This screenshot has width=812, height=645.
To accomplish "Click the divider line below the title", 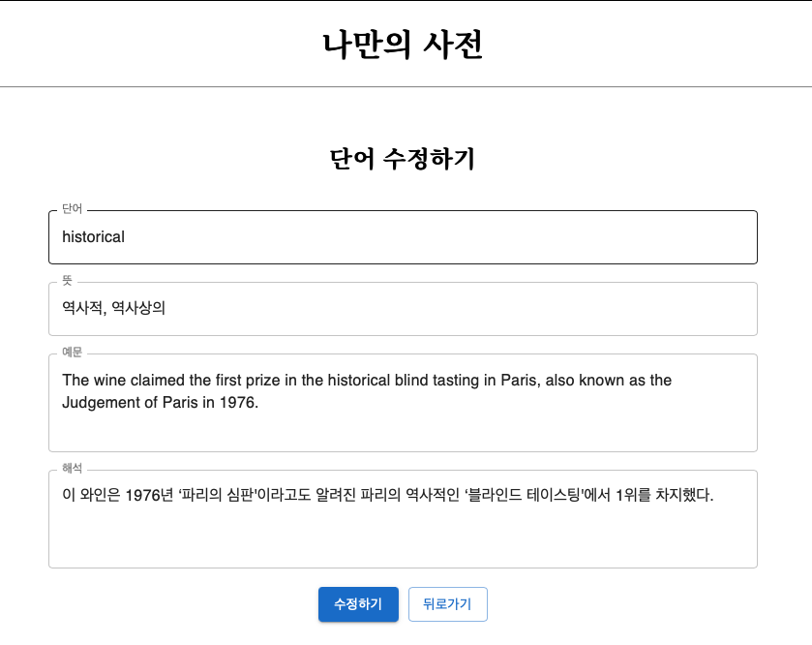I will [406, 85].
